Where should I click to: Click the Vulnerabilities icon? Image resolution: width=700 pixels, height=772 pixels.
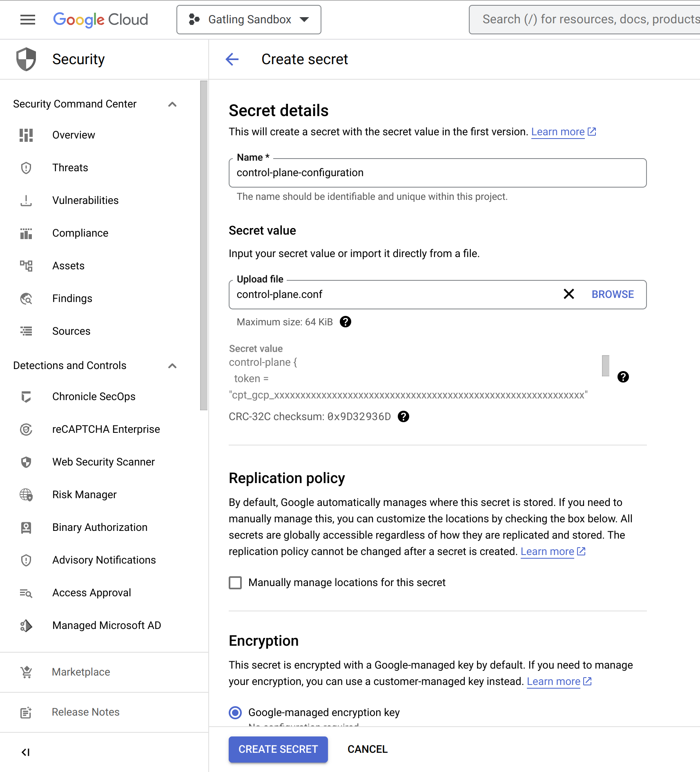click(x=26, y=200)
